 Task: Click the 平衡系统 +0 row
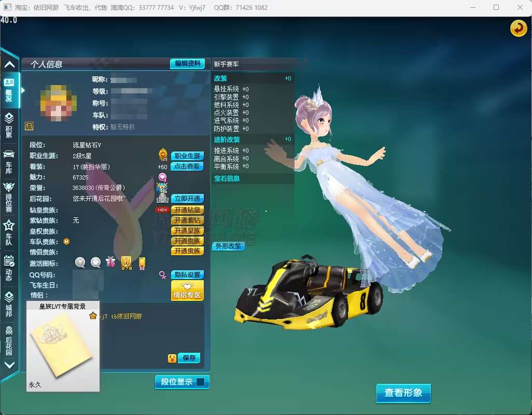coord(231,167)
